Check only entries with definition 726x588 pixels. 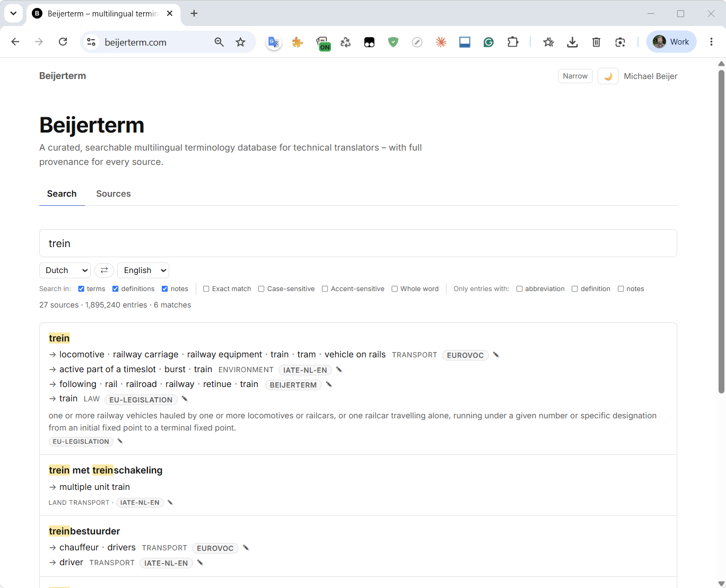575,289
